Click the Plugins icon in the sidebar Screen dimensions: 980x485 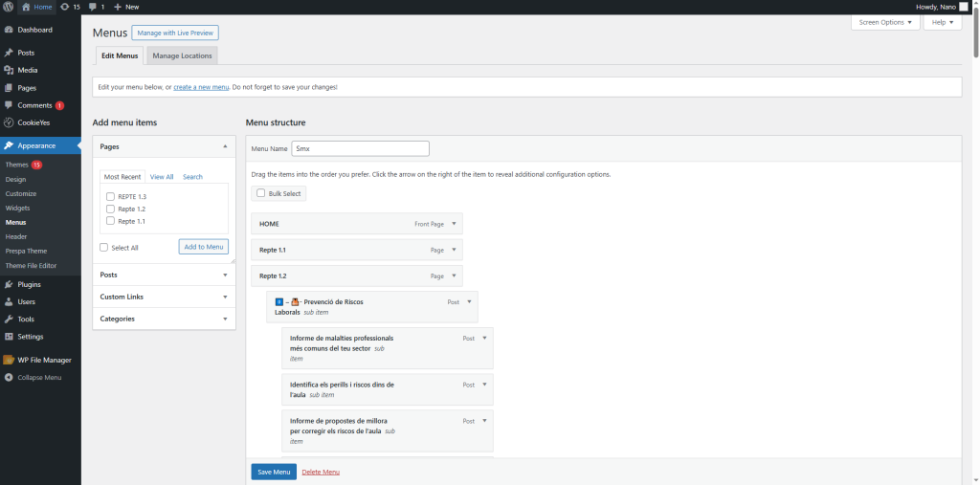point(9,284)
